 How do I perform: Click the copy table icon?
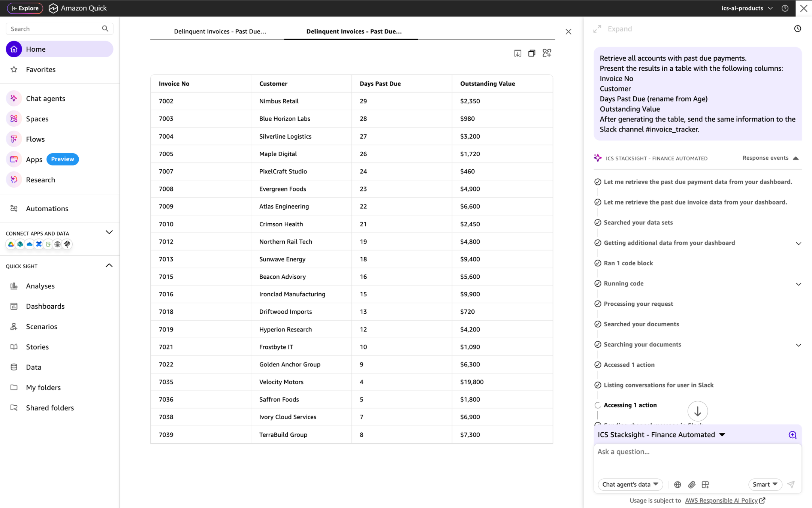point(532,53)
